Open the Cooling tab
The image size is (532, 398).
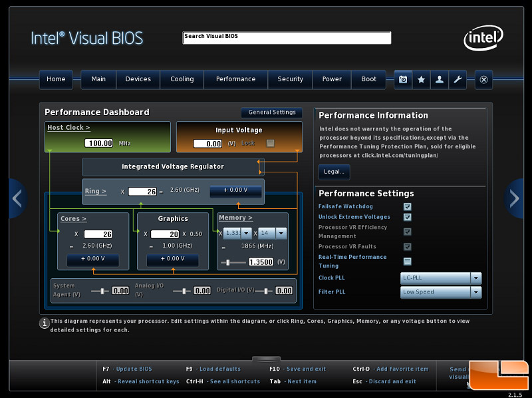coord(182,79)
